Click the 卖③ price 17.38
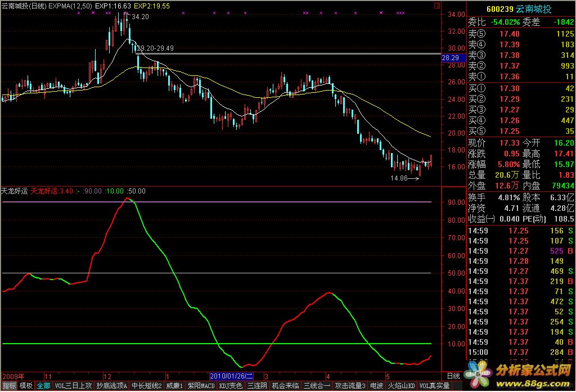Image resolution: width=576 pixels, height=392 pixels. tap(510, 55)
